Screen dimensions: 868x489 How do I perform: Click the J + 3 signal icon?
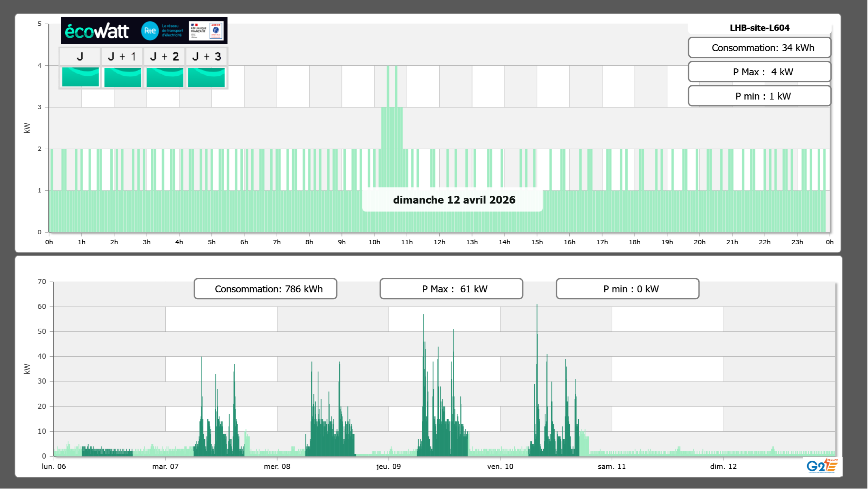click(x=206, y=77)
